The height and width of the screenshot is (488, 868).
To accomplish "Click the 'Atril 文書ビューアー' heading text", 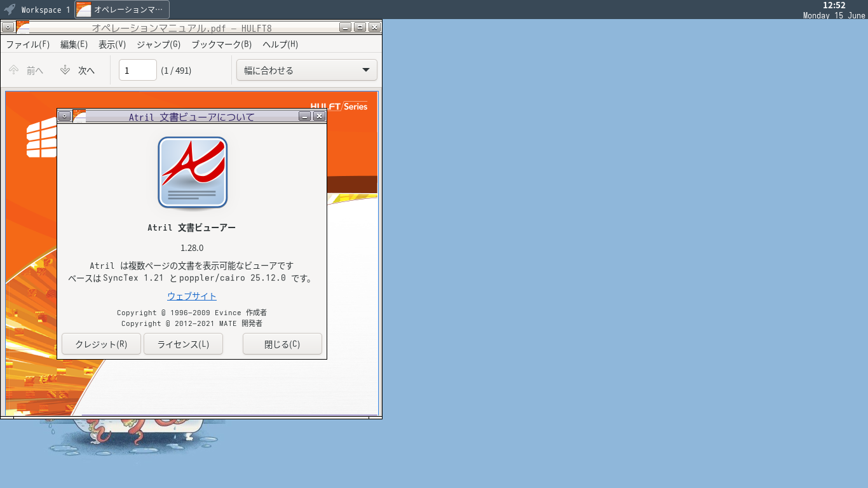I will click(x=192, y=227).
